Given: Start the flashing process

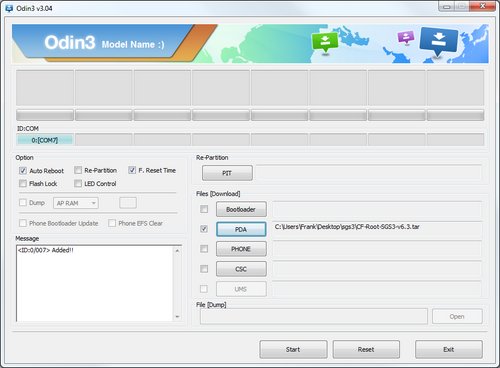Looking at the screenshot, I should 293,349.
